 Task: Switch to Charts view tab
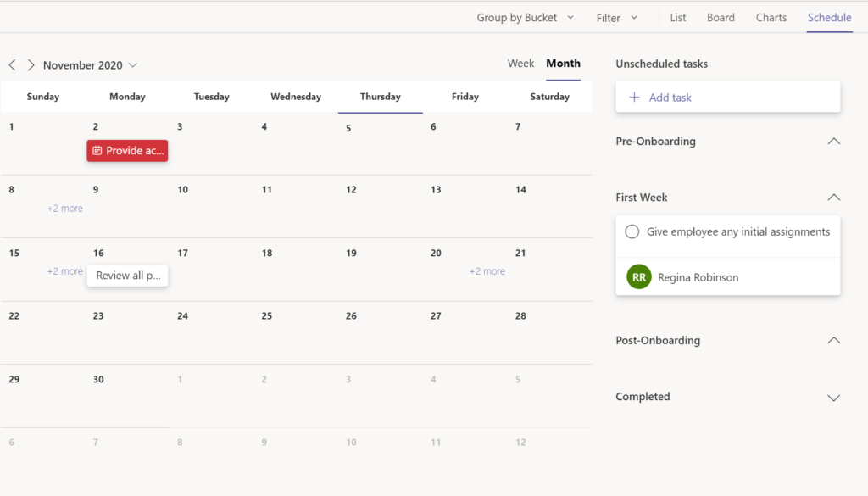coord(771,18)
